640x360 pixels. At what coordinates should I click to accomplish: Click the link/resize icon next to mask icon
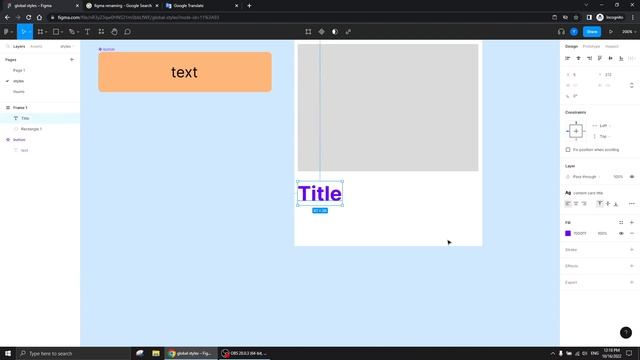(348, 31)
